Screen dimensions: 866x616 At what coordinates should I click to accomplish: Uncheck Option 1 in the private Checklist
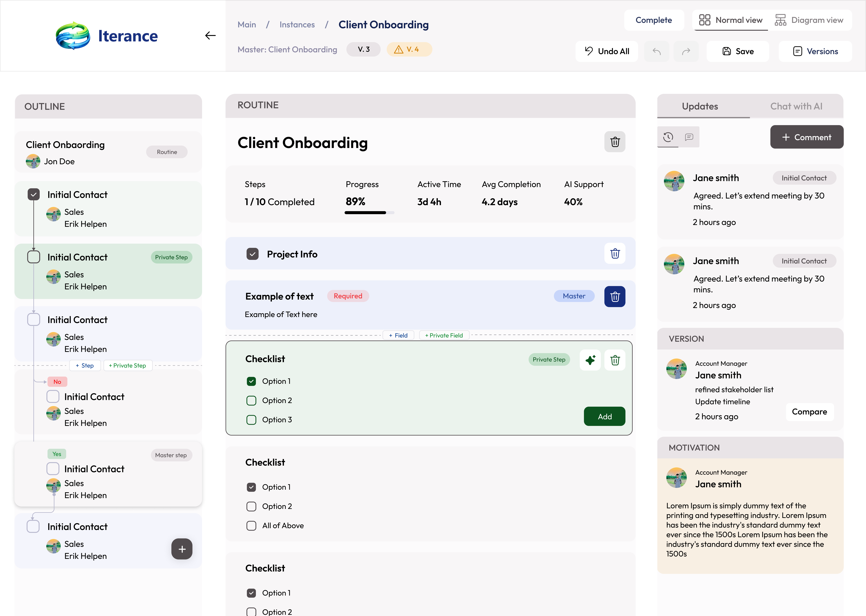coord(251,381)
